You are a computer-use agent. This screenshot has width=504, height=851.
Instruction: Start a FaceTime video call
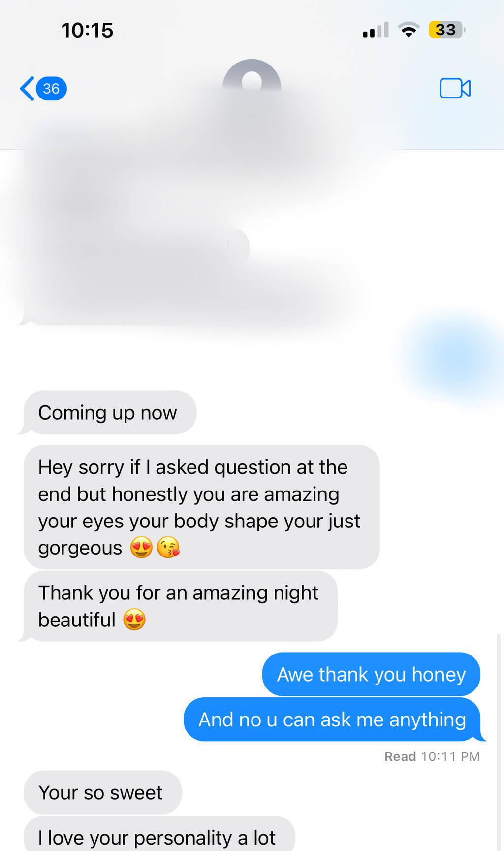click(455, 89)
